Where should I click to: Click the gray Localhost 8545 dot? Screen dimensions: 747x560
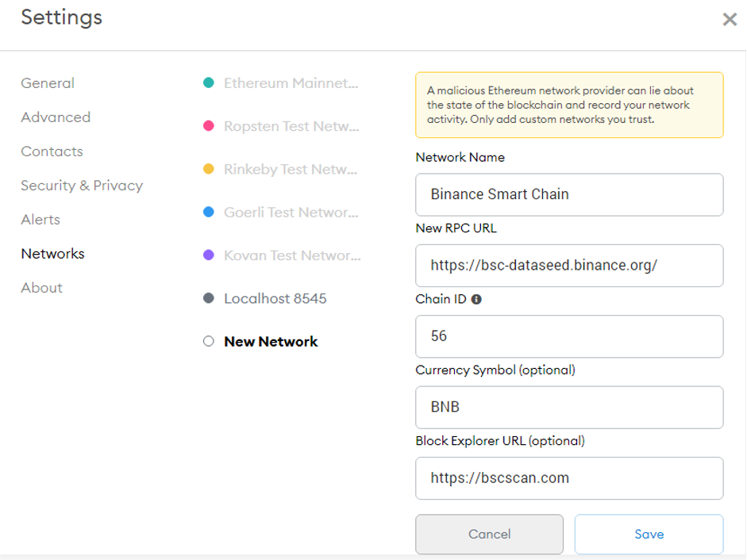(x=209, y=298)
